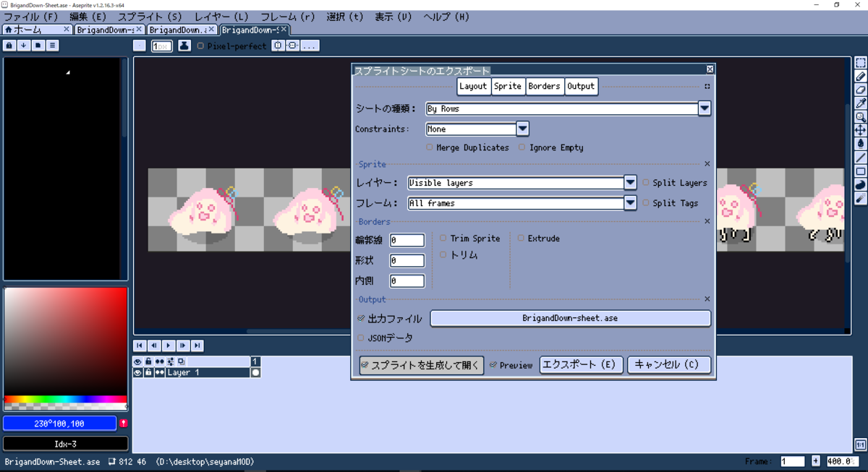Image resolution: width=868 pixels, height=472 pixels.
Task: Toggle スプライトを生成して開く button
Action: (421, 365)
